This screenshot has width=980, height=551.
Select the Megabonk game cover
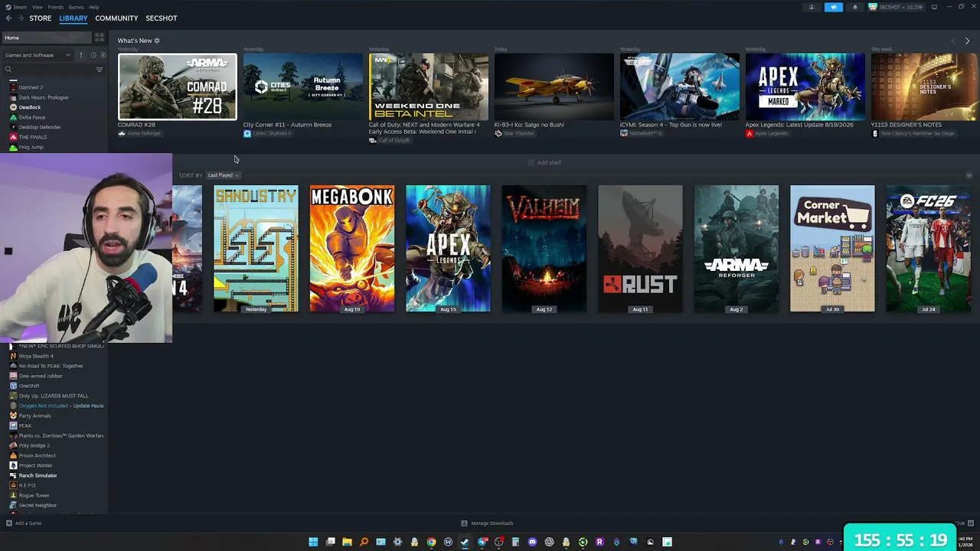[352, 249]
